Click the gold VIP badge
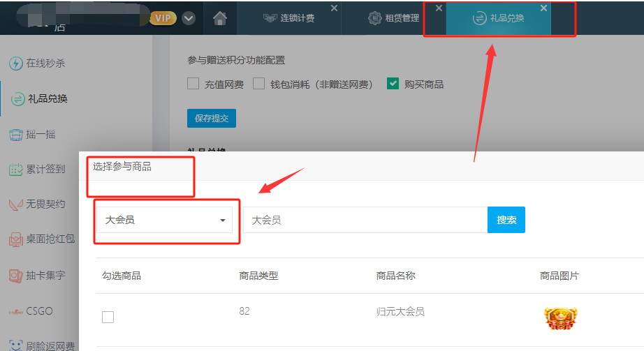Viewport: 644px width, 351px height. (x=163, y=18)
